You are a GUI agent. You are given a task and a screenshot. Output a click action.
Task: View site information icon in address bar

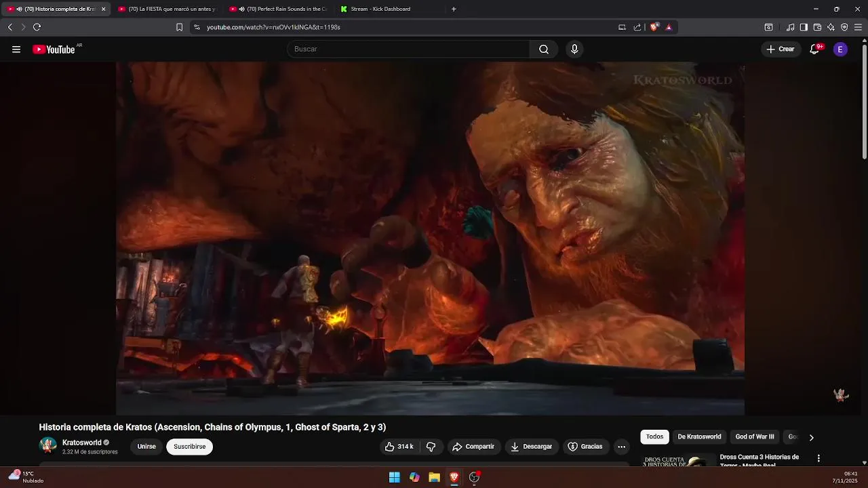pyautogui.click(x=197, y=27)
